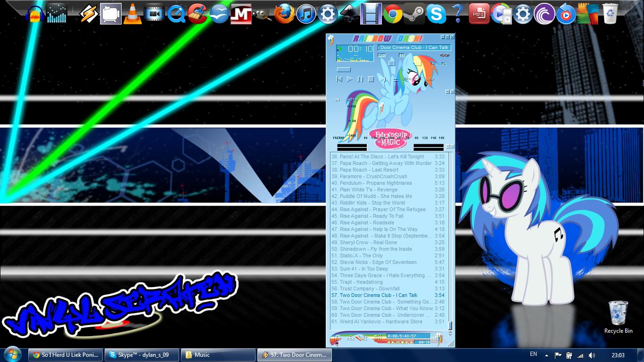Launch Winamp from the dock
644x362 pixels.
(89, 14)
